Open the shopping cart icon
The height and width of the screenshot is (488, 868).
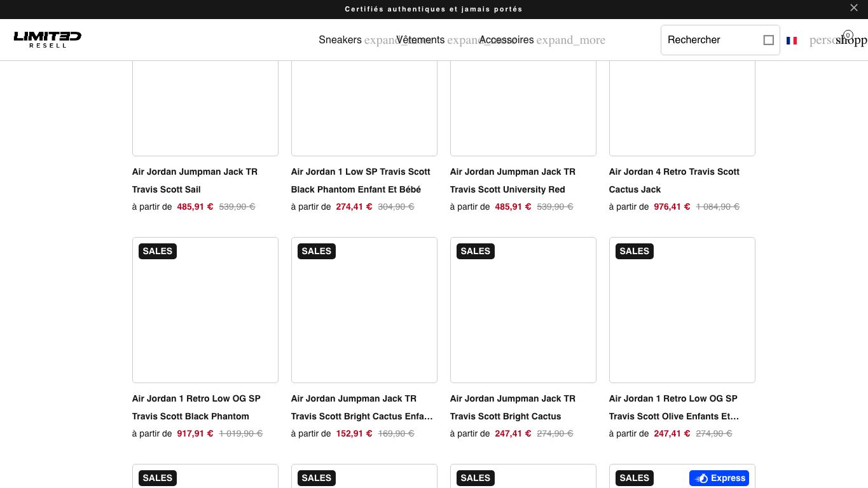click(x=851, y=40)
